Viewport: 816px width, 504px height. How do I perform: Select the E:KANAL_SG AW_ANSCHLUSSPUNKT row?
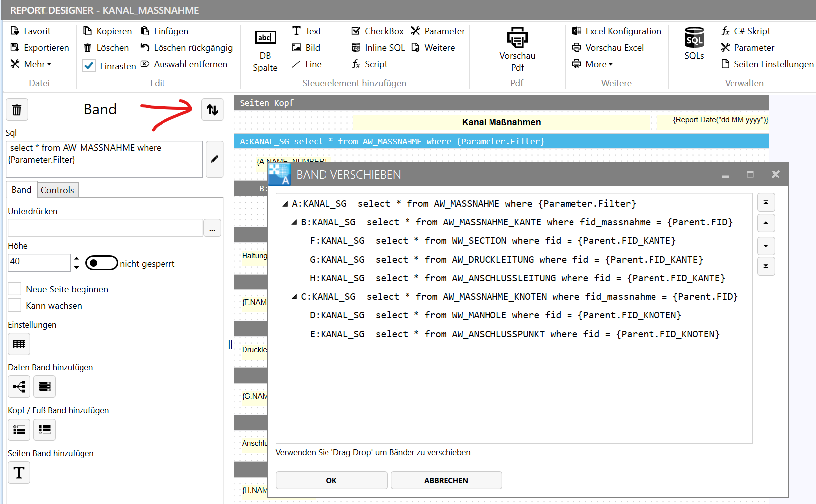[514, 334]
